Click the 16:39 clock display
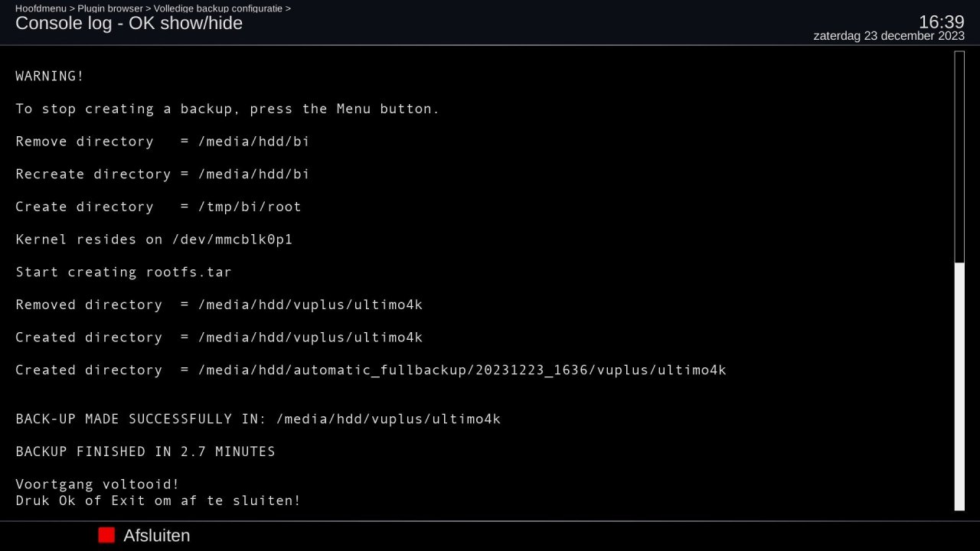The image size is (980, 551). coord(941,21)
